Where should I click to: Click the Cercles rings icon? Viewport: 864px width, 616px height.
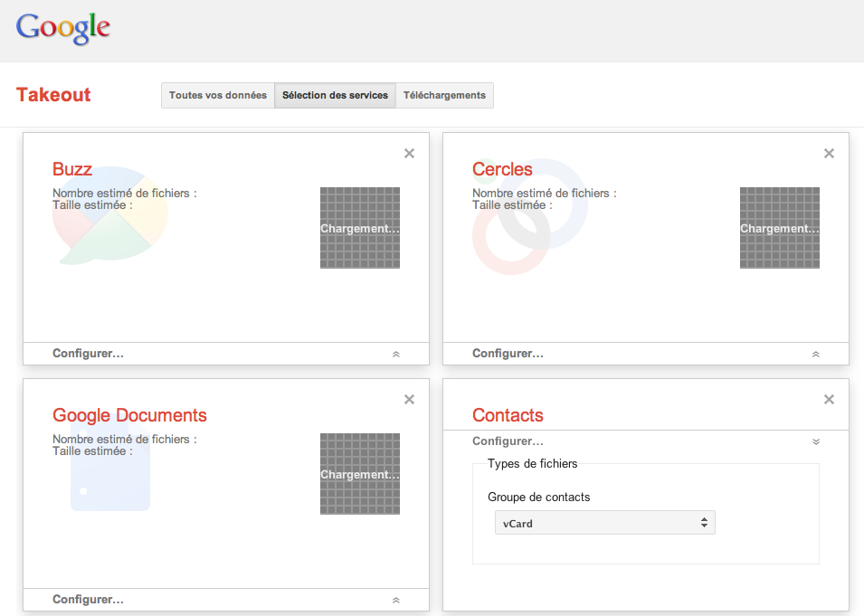pyautogui.click(x=530, y=216)
